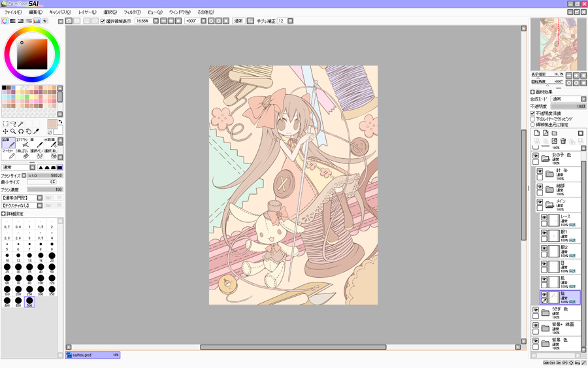Click the undo button in toolbar
588x368 pixels.
(x=69, y=21)
